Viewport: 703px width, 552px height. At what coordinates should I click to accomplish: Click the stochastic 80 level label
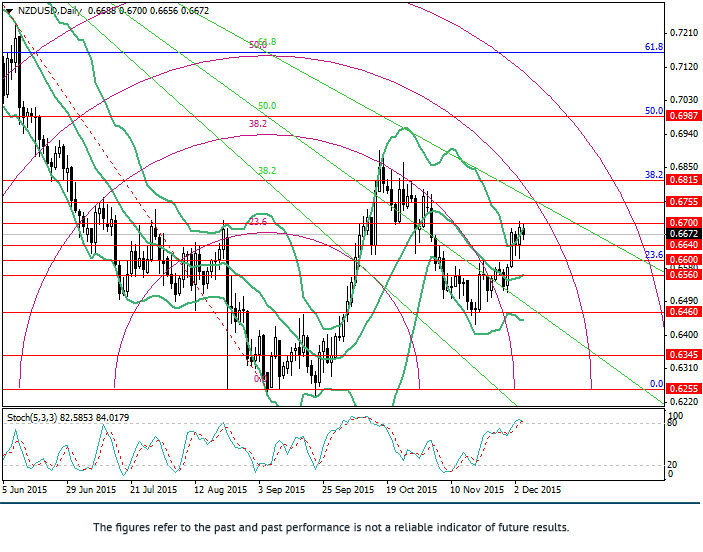[672, 422]
